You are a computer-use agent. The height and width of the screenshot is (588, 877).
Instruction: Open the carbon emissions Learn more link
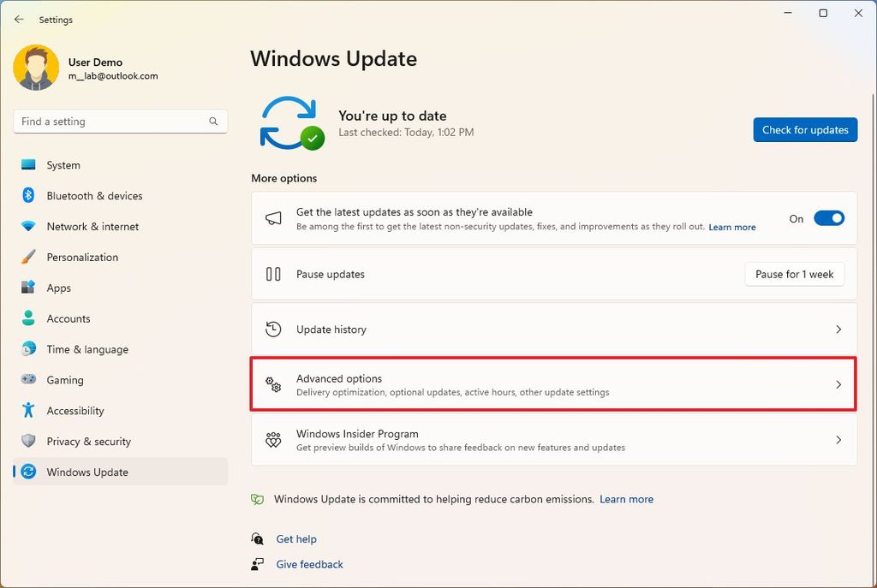(x=626, y=499)
